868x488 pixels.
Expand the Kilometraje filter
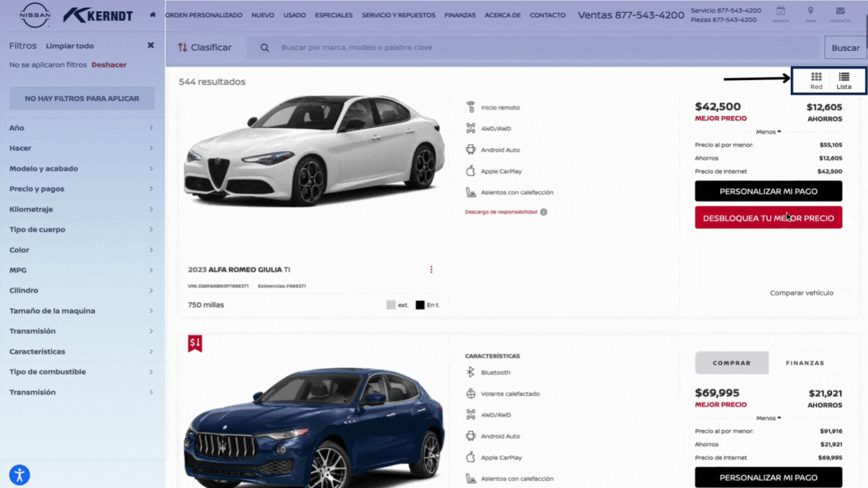[x=82, y=209]
